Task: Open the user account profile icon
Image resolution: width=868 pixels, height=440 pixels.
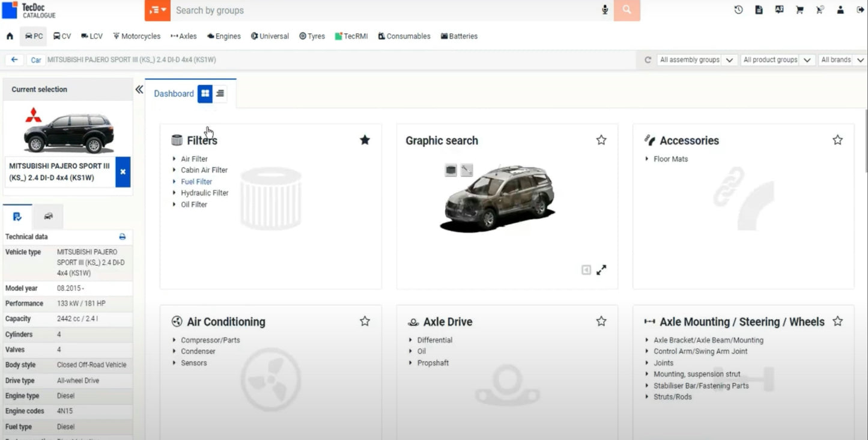Action: click(840, 10)
